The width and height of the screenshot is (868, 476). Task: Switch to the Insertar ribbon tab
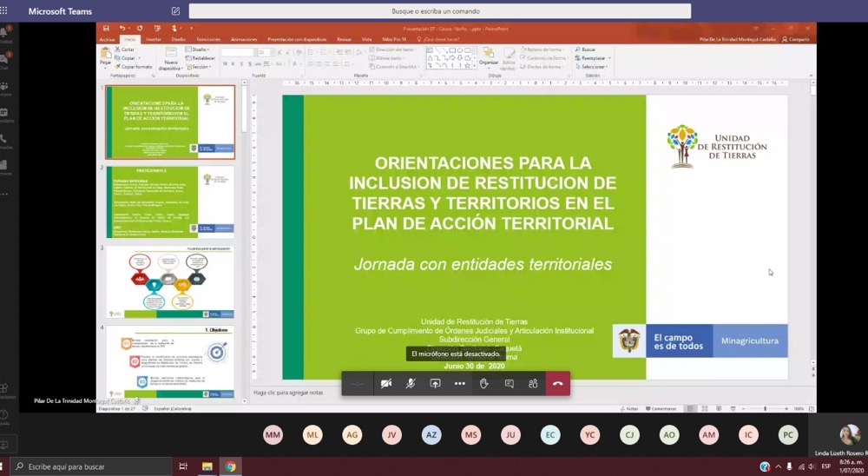pos(154,39)
